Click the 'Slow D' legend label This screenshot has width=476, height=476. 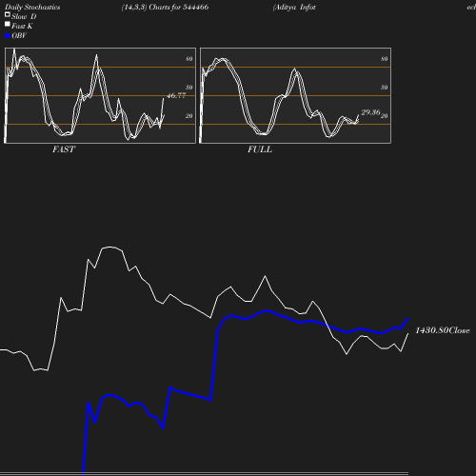coord(24,16)
